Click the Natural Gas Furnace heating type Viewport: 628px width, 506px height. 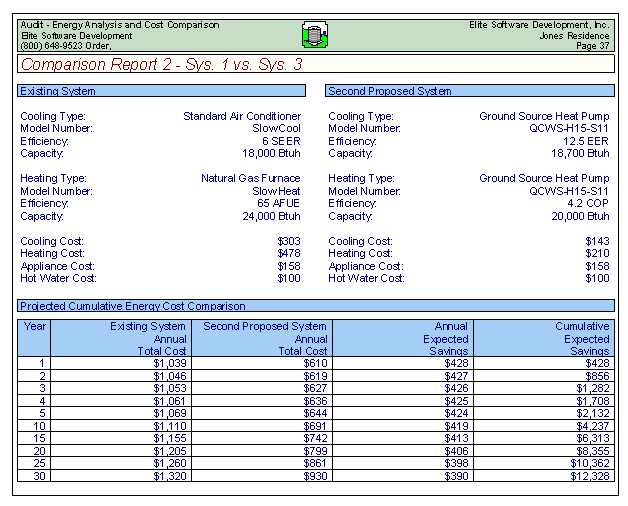point(250,178)
